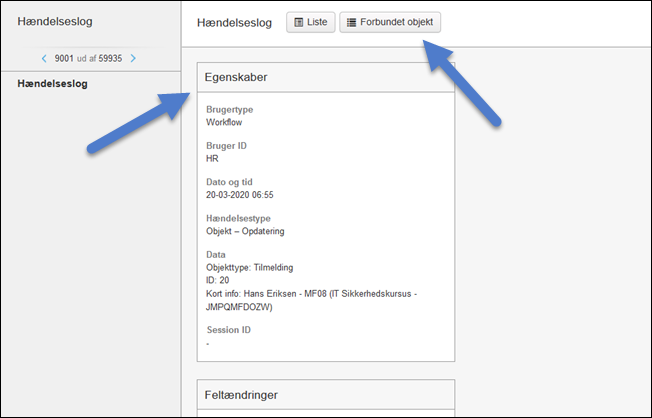The width and height of the screenshot is (652, 418).
Task: Click the Brugertype value Workflow
Action: (225, 122)
